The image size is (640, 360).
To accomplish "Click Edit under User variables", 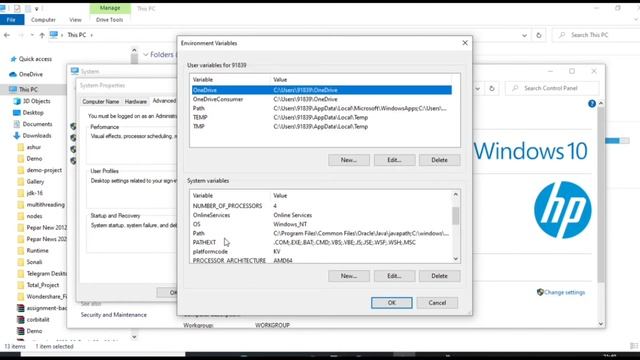I will click(x=394, y=160).
